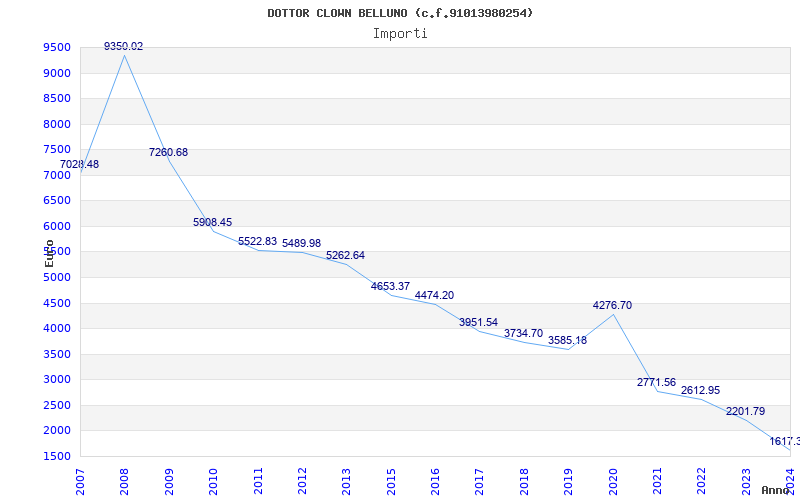Select the 9350.02 data label
The height and width of the screenshot is (500, 800).
coord(123,46)
